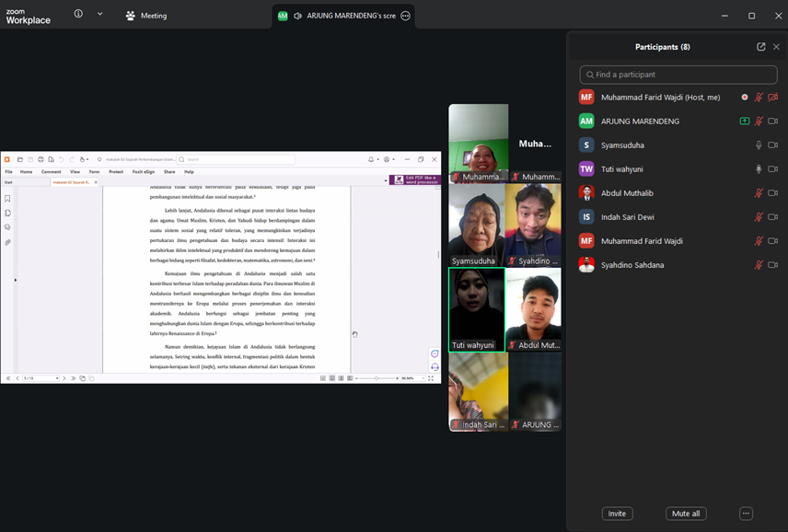Click the Open file folder icon in PDF toolbar
788x532 pixels.
(20, 160)
